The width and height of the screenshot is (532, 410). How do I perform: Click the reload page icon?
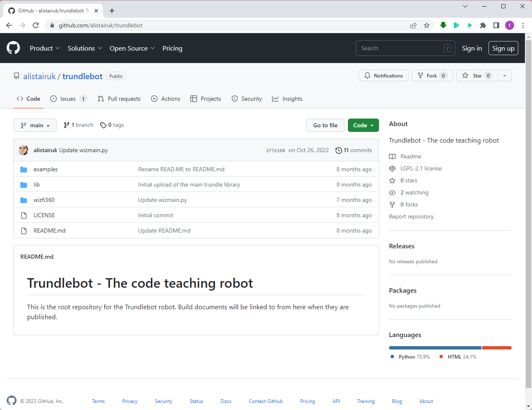coord(36,25)
